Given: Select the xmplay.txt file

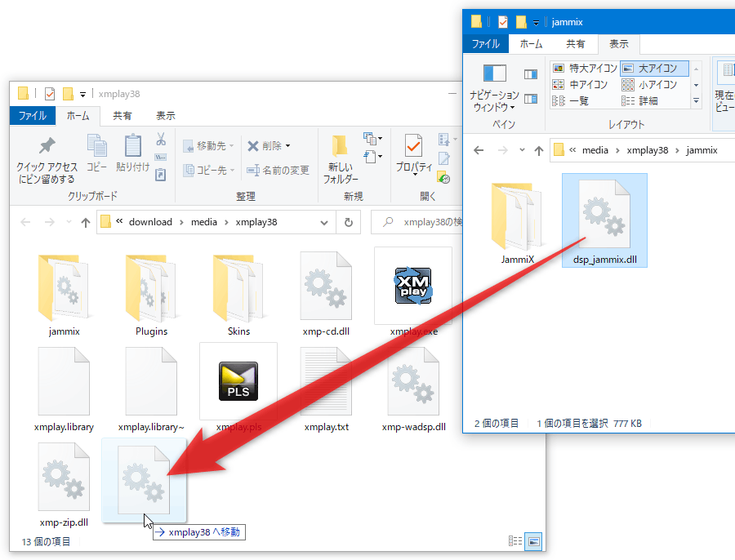Looking at the screenshot, I should 326,388.
